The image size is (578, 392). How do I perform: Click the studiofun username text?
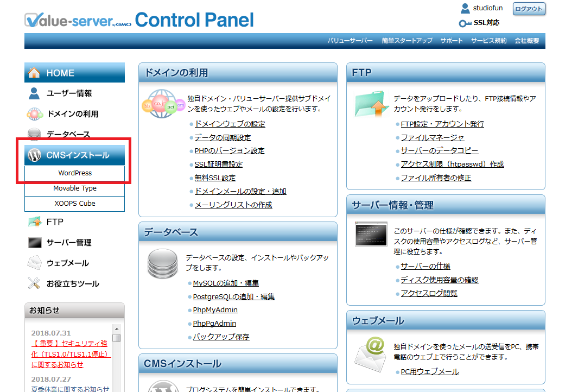pos(488,8)
